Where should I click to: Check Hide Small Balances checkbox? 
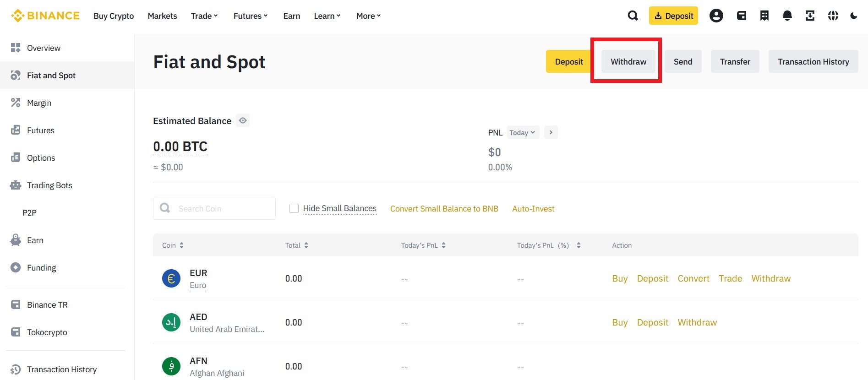(x=294, y=208)
